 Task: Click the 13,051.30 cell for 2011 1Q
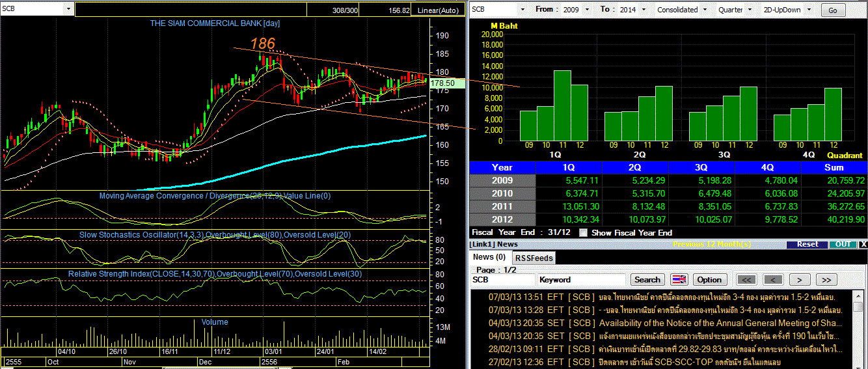(569, 206)
